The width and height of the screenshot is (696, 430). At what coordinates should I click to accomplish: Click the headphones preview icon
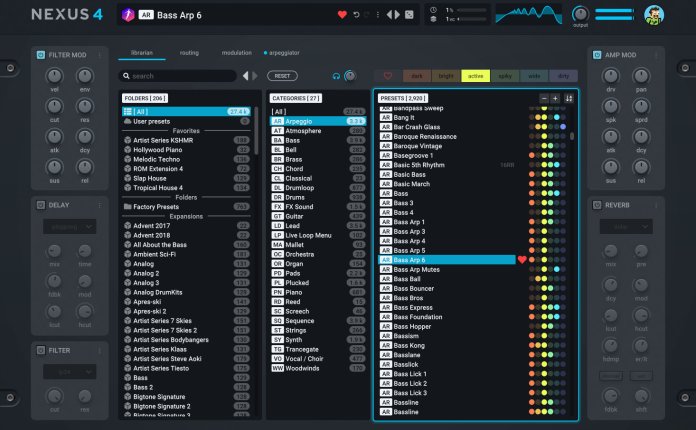click(336, 76)
